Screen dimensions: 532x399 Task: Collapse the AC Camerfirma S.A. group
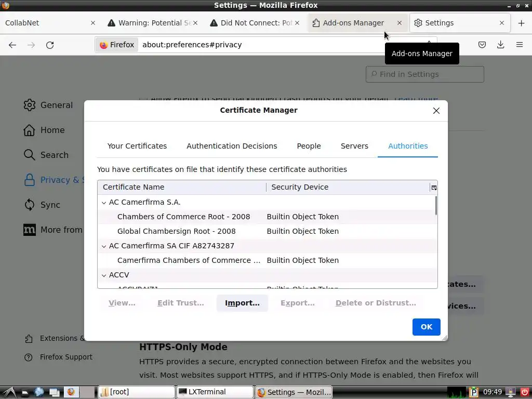[x=104, y=203]
